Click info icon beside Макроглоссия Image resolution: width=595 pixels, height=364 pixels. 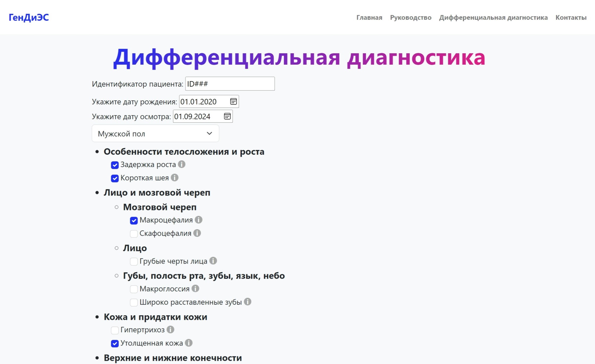(195, 288)
